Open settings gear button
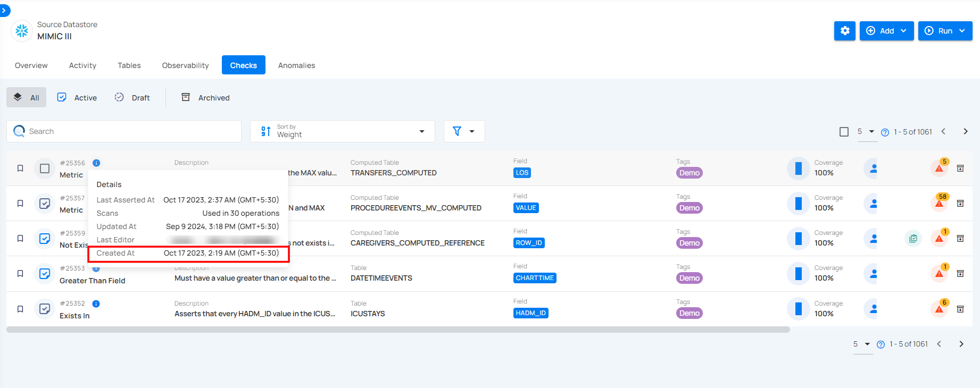 (845, 31)
